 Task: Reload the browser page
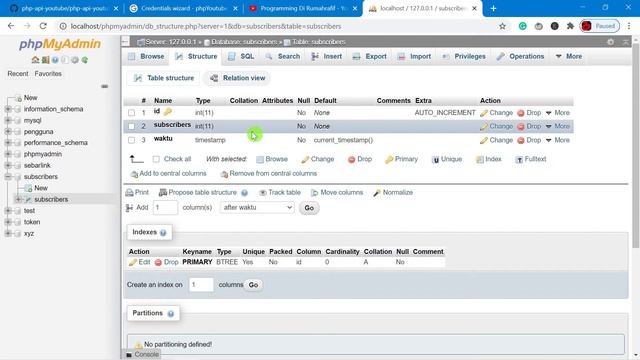[x=43, y=26]
